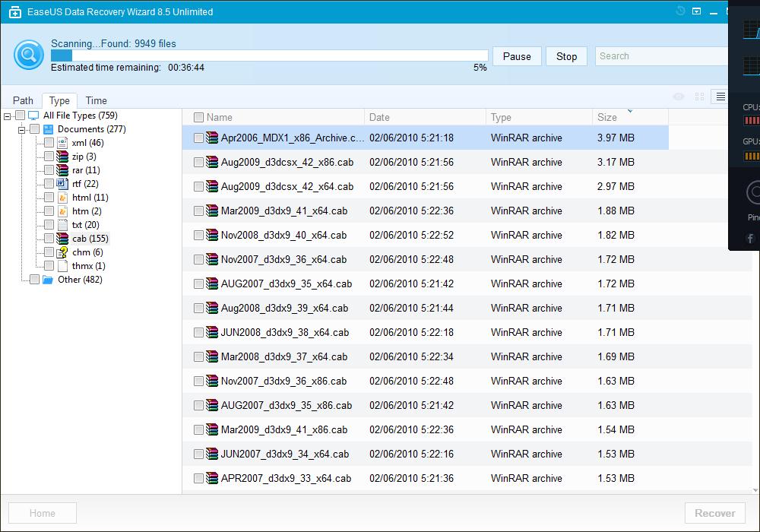Image resolution: width=760 pixels, height=532 pixels.
Task: Click the cab archive type icon
Action: 62,239
